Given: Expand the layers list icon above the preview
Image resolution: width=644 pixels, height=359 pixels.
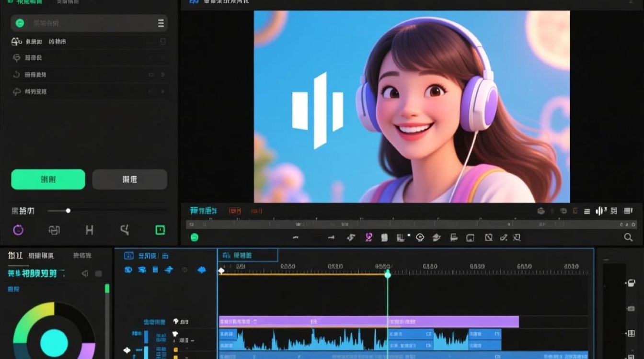Looking at the screenshot, I should pyautogui.click(x=586, y=211).
